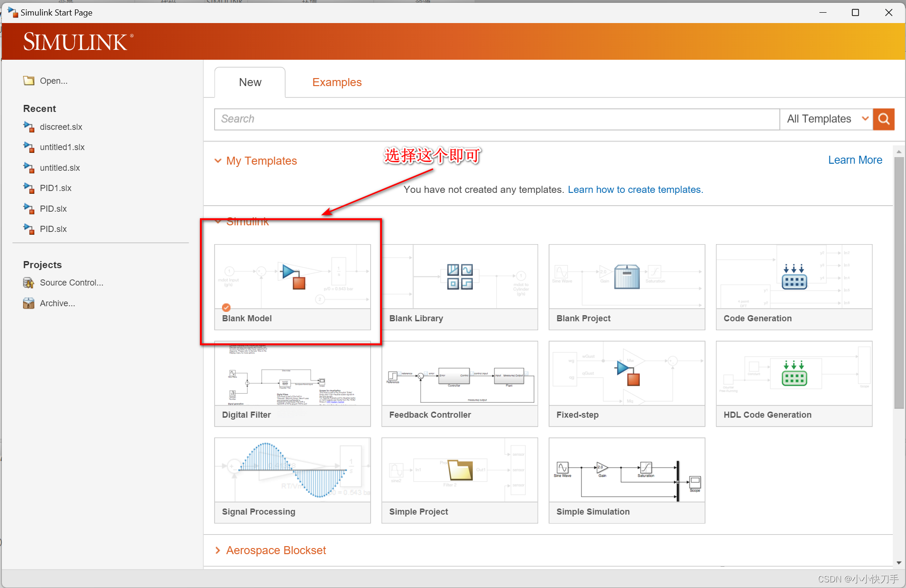Viewport: 906px width, 588px height.
Task: Collapse the My Templates section
Action: point(218,161)
